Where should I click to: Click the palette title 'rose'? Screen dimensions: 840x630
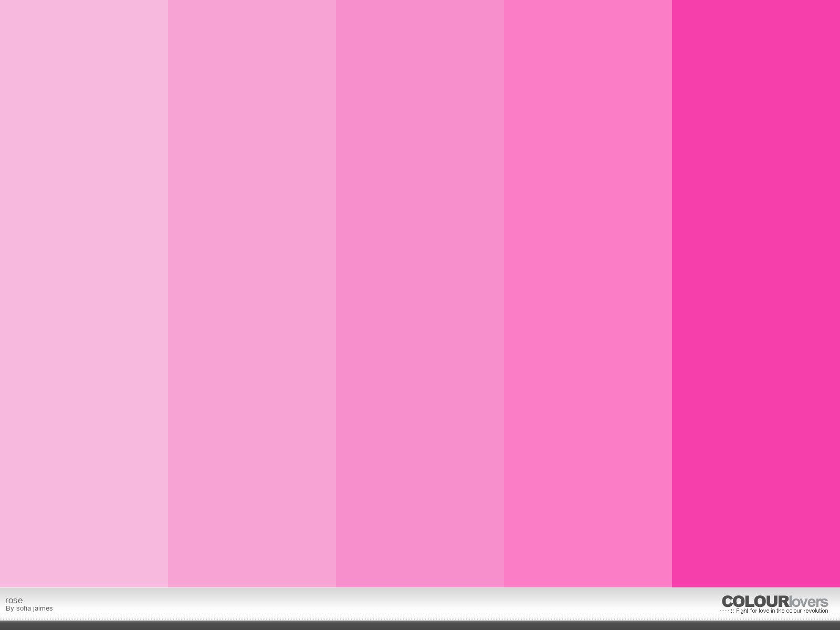14,600
